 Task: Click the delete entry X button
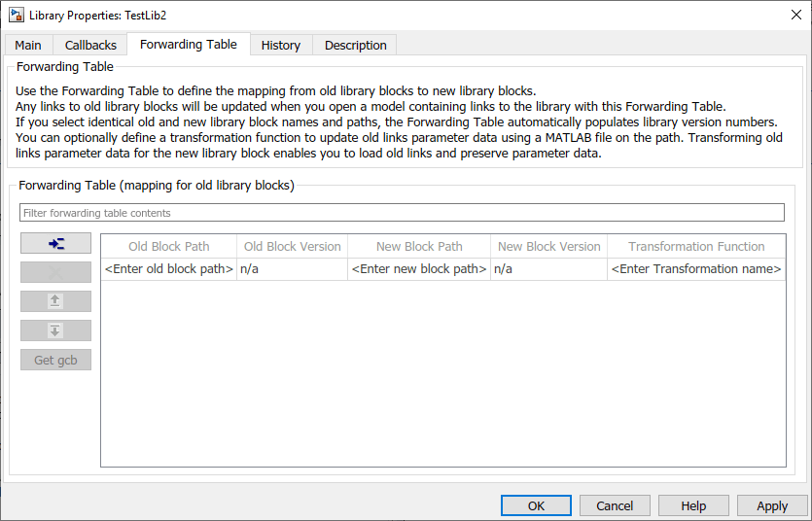pos(55,272)
